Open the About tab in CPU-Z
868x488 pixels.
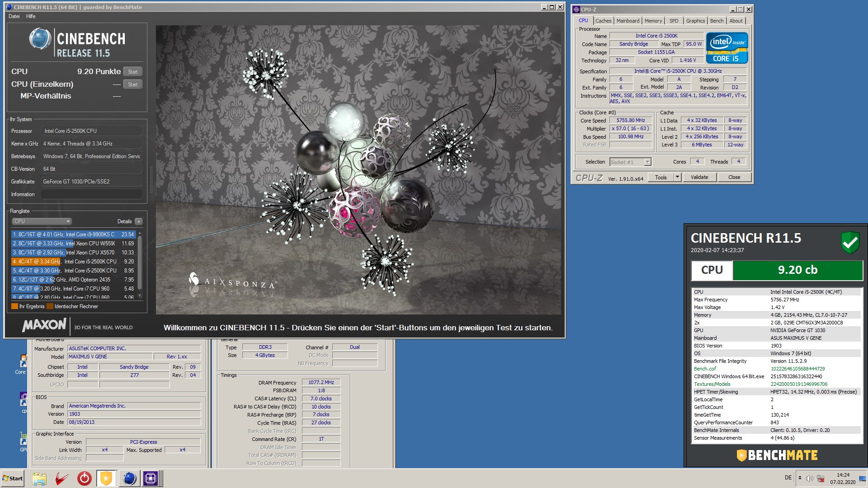click(x=736, y=21)
